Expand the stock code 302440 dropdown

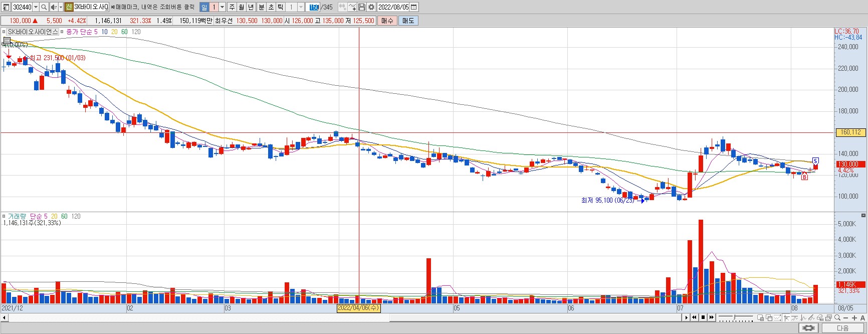click(36, 7)
